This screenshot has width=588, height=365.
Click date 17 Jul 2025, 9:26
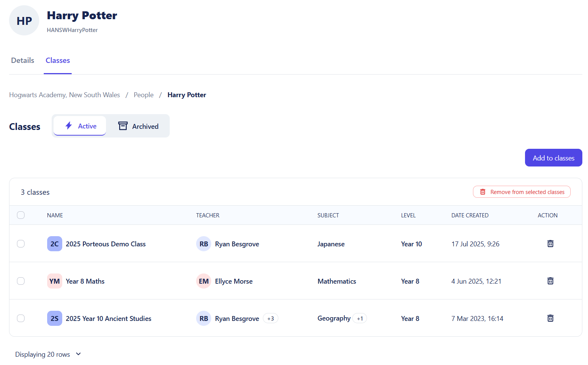point(475,244)
